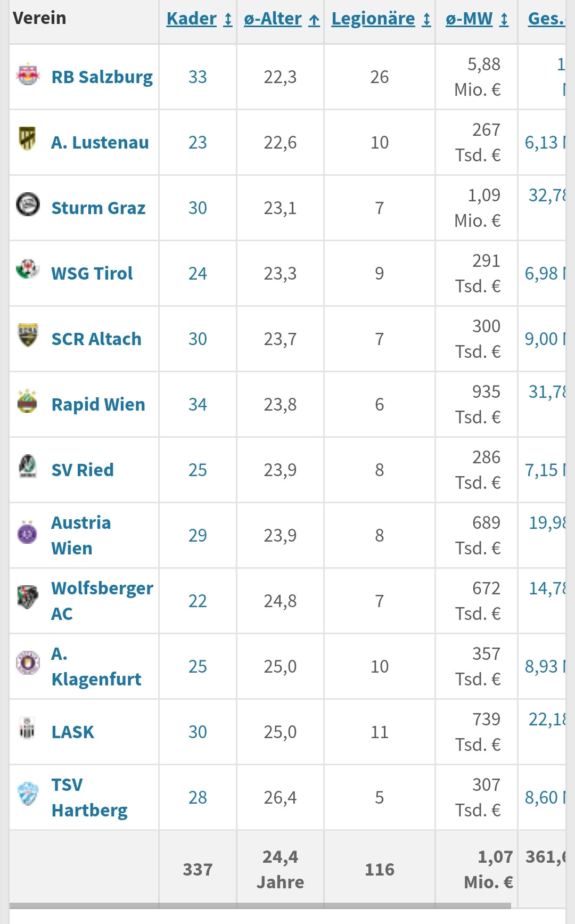This screenshot has height=924, width=575.
Task: Click the RB Salzburg club crest
Action: (28, 76)
